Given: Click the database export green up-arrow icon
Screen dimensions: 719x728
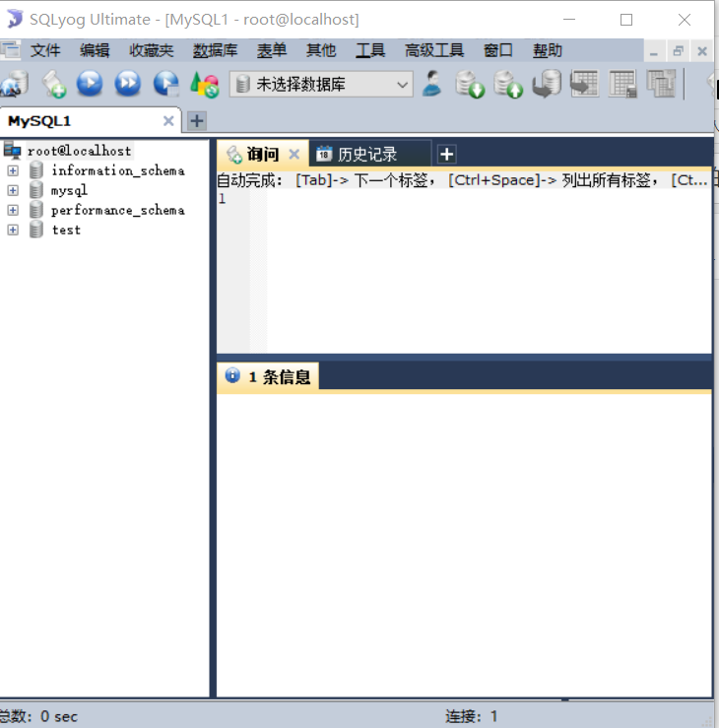Looking at the screenshot, I should tap(508, 84).
